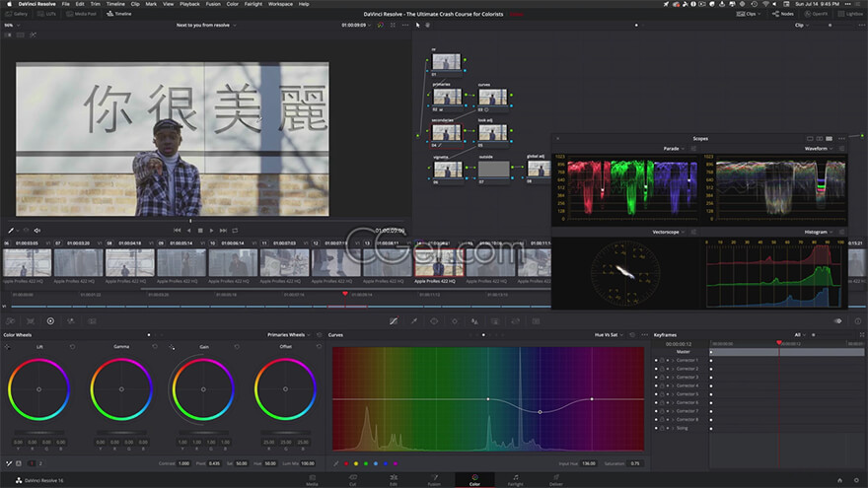Image resolution: width=868 pixels, height=488 pixels.
Task: Open the Parade scope type dropdown
Action: pyautogui.click(x=674, y=148)
